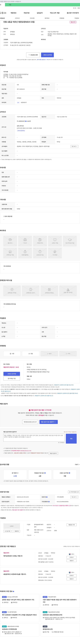Click the 해당글 질문하기 button
Image resolution: width=80 pixels, height=644 pixels.
point(53,453)
